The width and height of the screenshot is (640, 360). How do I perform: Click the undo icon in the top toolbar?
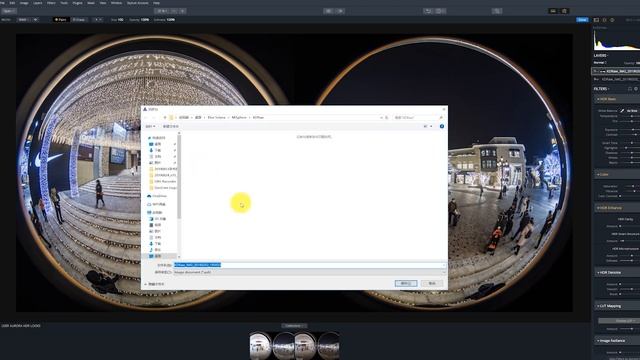click(428, 11)
